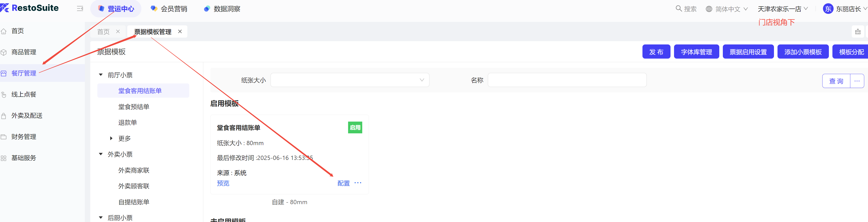Close the 票据模板管理 tab
Image resolution: width=868 pixels, height=222 pixels.
[x=180, y=32]
